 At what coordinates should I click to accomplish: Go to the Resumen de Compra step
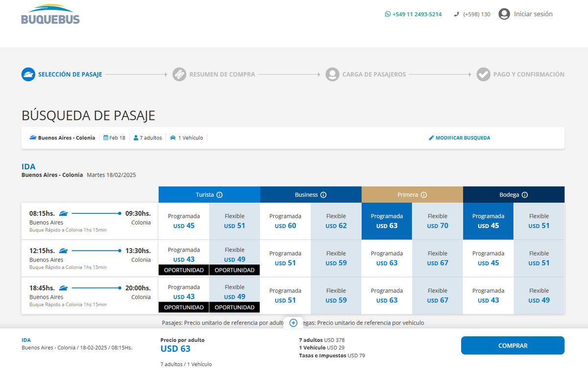(x=222, y=74)
